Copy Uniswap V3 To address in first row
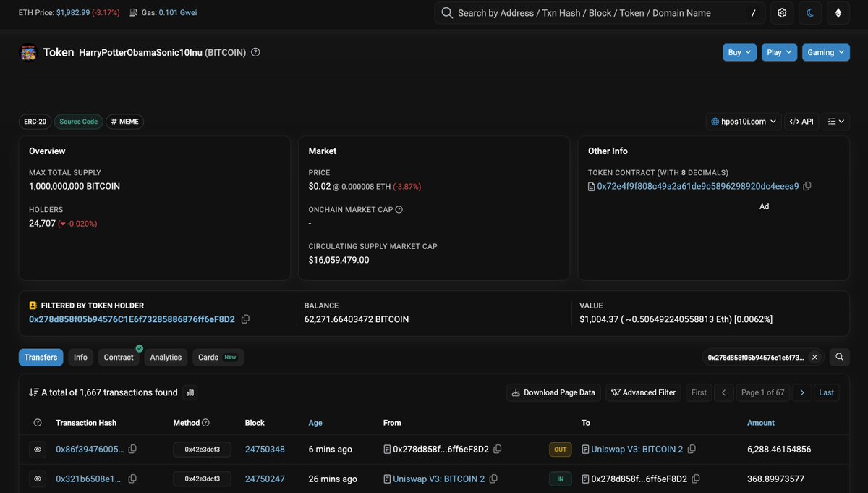The width and height of the screenshot is (868, 493). (x=692, y=450)
